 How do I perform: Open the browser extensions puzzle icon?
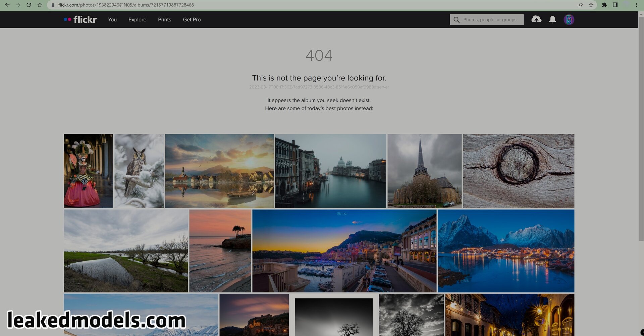(604, 5)
